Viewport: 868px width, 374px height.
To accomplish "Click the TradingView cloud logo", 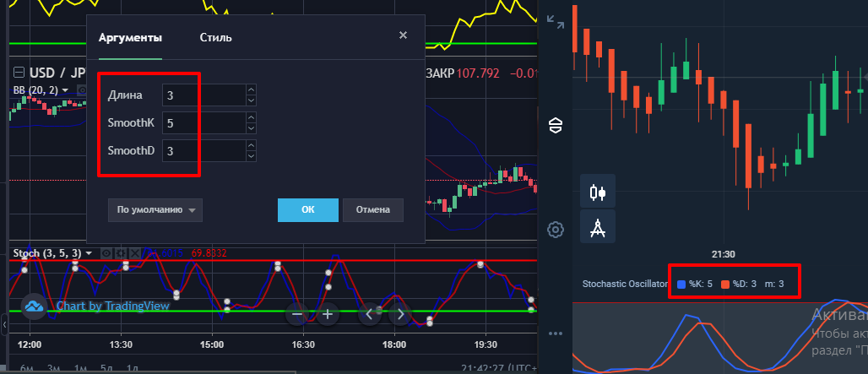I will [x=35, y=306].
